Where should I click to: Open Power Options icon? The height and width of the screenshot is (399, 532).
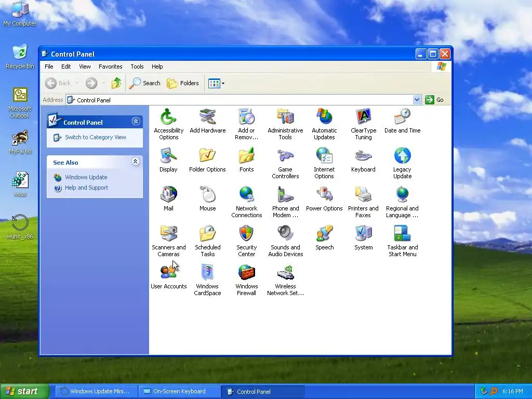point(324,195)
